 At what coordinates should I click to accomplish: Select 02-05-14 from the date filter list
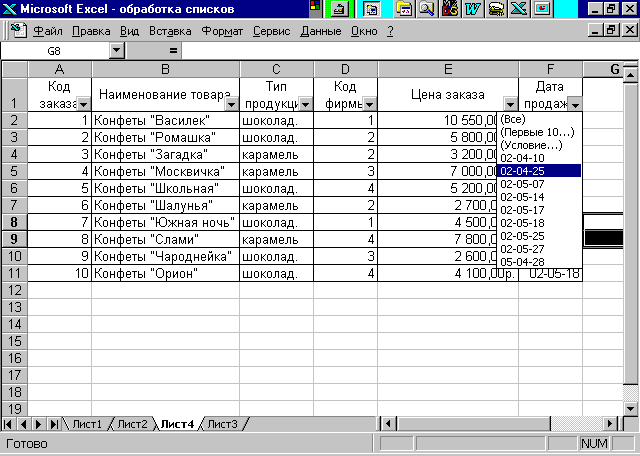click(x=522, y=197)
